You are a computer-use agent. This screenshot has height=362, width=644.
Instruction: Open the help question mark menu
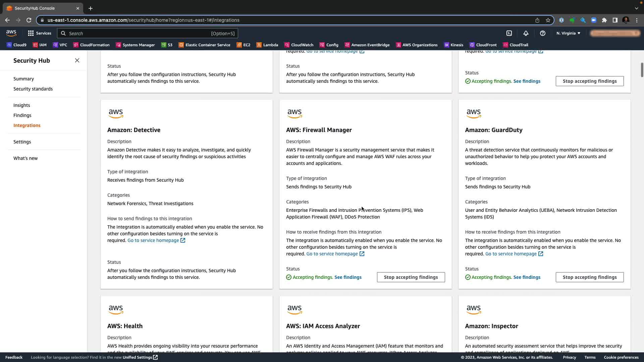point(542,33)
